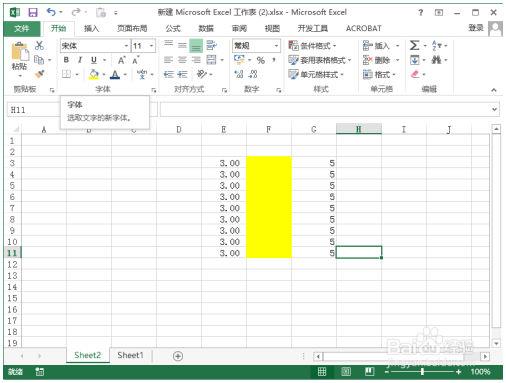This screenshot has height=383, width=506.
Task: Set middle vertical alignment
Action: 182,45
